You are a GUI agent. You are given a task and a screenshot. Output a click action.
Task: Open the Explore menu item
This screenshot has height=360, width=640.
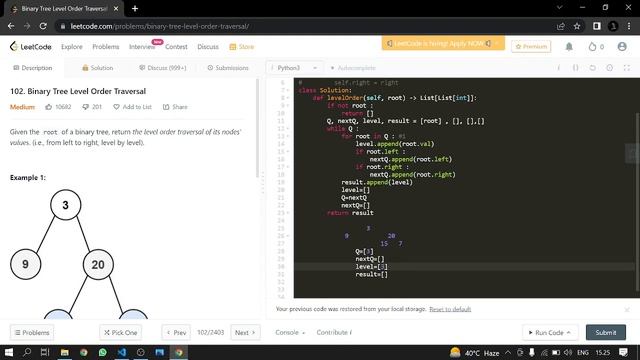(72, 47)
